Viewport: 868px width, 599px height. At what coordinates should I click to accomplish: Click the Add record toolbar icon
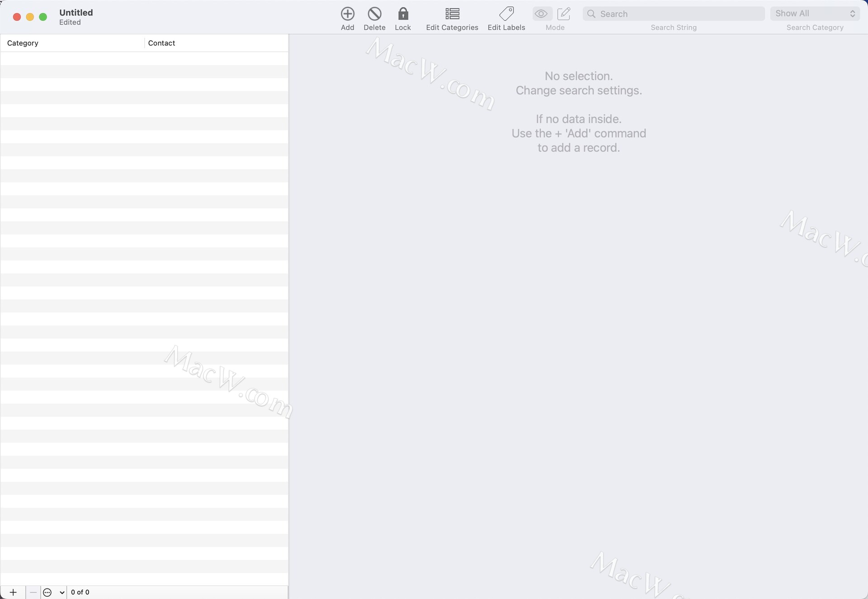tap(347, 14)
